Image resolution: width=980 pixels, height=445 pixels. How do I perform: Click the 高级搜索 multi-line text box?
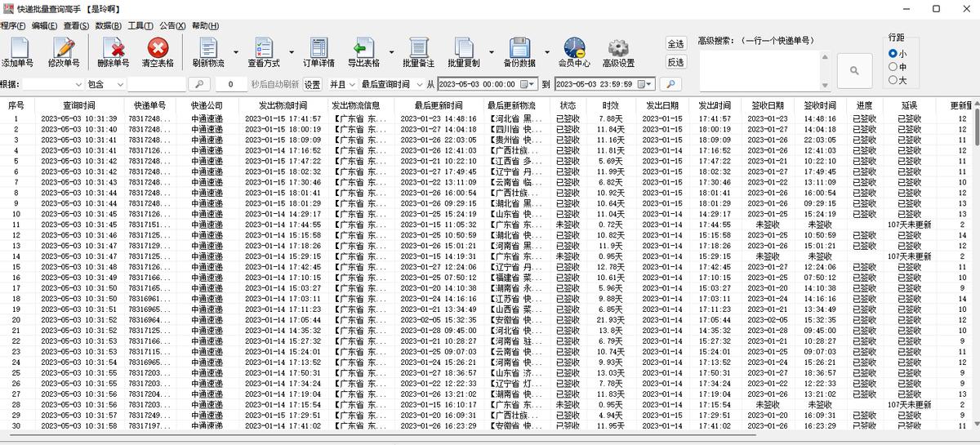pyautogui.click(x=759, y=70)
